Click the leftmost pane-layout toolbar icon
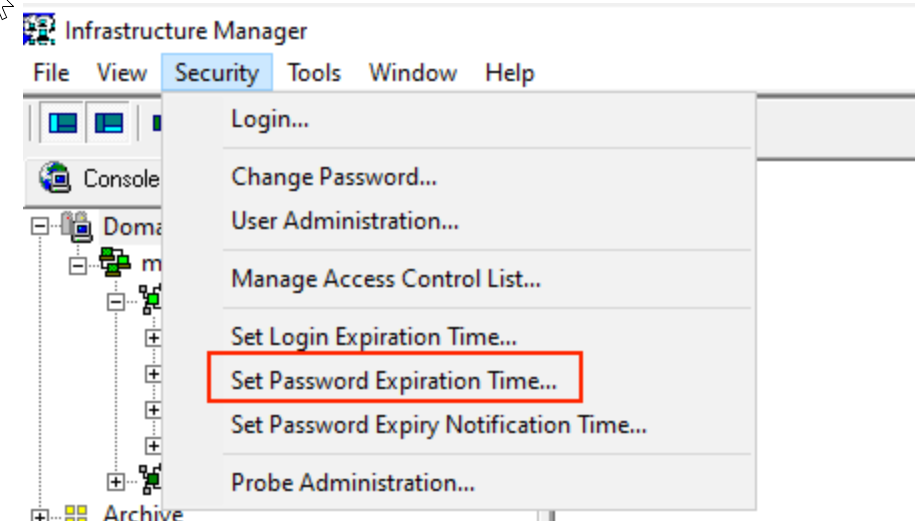Image resolution: width=915 pixels, height=521 pixels. click(x=63, y=123)
